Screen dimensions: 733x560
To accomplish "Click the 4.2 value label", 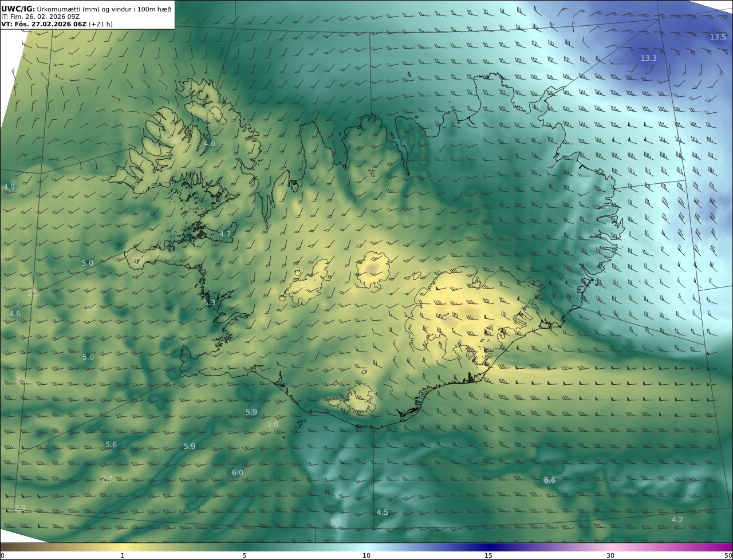I will pyautogui.click(x=677, y=520).
